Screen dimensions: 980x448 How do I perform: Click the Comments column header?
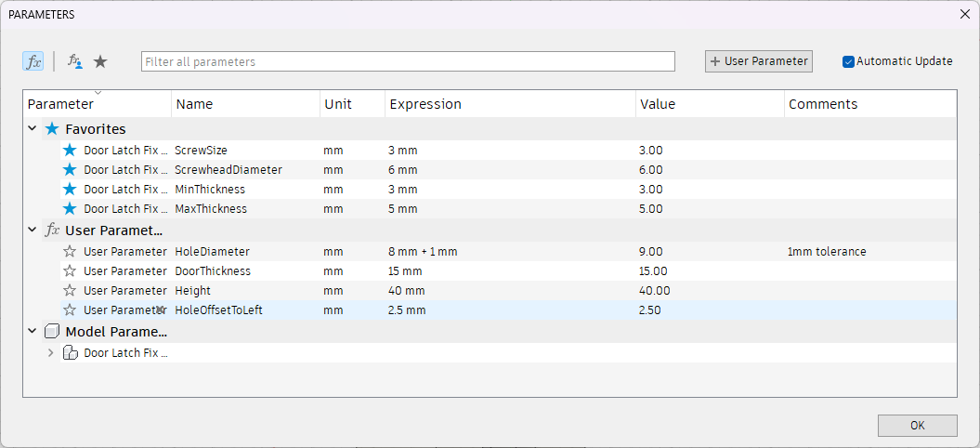[x=870, y=104]
